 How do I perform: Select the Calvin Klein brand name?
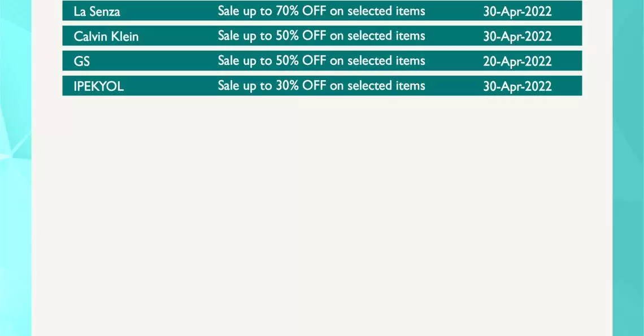106,37
